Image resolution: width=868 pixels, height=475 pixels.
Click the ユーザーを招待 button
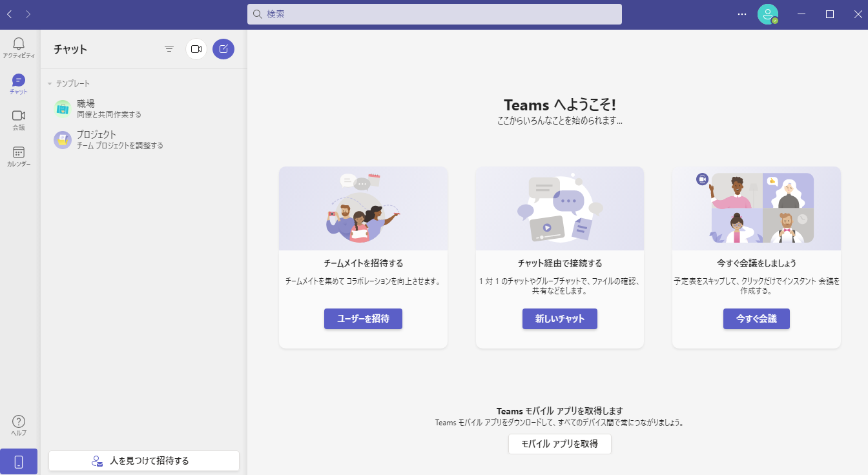363,319
